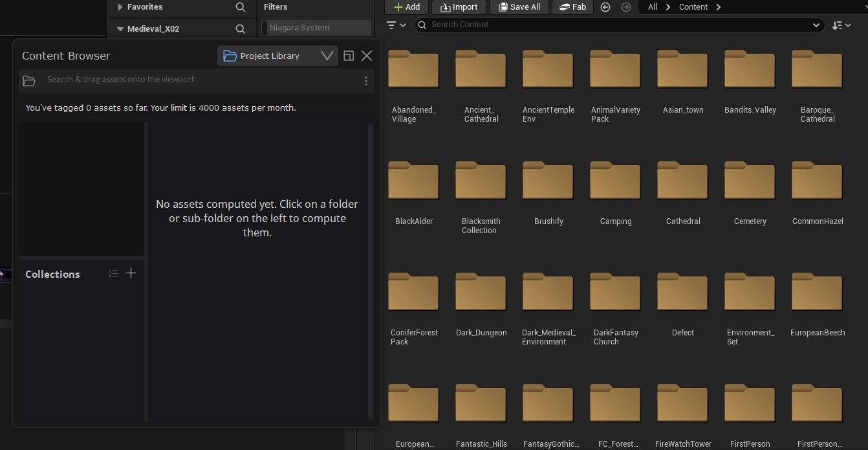The height and width of the screenshot is (450, 868).
Task: Click the Content breadcrumb path item
Action: 693,7
